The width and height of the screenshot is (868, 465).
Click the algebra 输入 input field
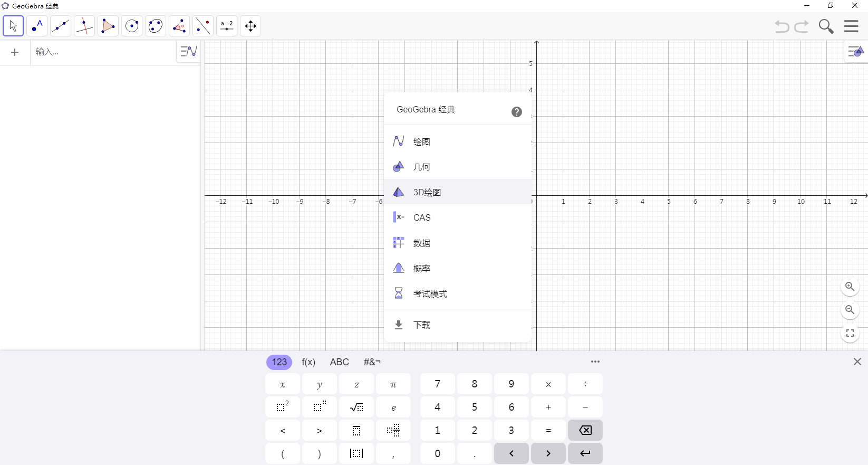[x=103, y=52]
